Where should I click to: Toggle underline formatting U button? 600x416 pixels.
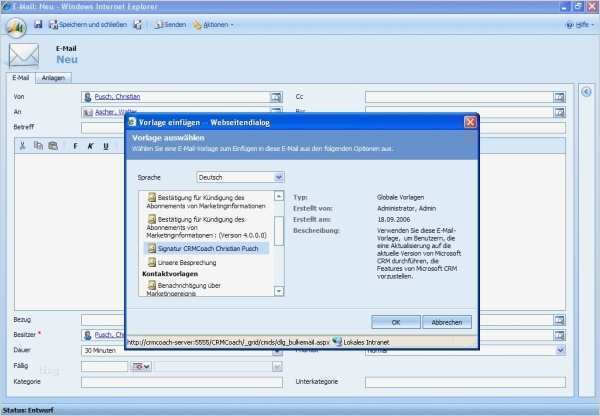tap(106, 146)
